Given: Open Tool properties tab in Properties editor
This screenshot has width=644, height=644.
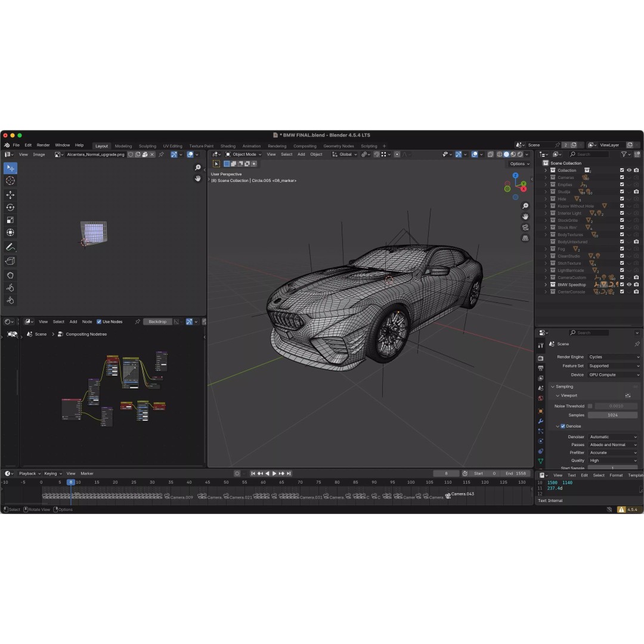Looking at the screenshot, I should (x=540, y=345).
